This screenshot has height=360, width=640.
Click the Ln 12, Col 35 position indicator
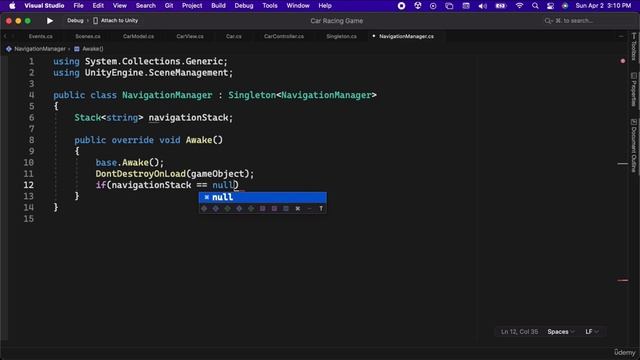[x=519, y=332]
